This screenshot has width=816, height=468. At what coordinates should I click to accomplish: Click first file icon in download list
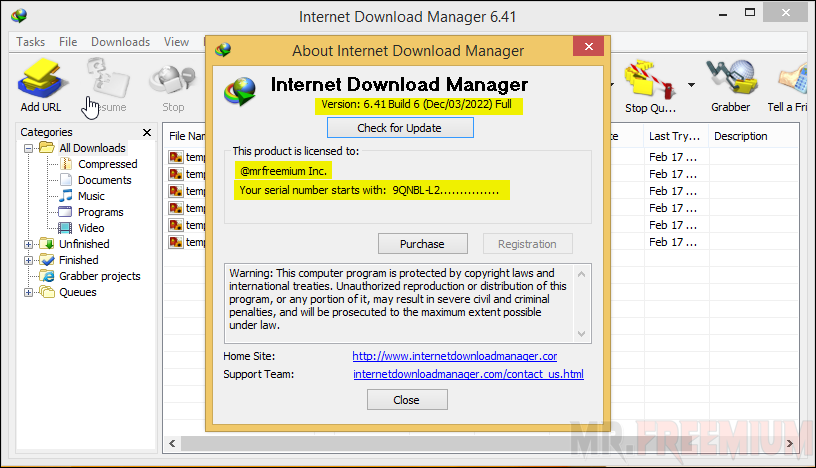176,157
